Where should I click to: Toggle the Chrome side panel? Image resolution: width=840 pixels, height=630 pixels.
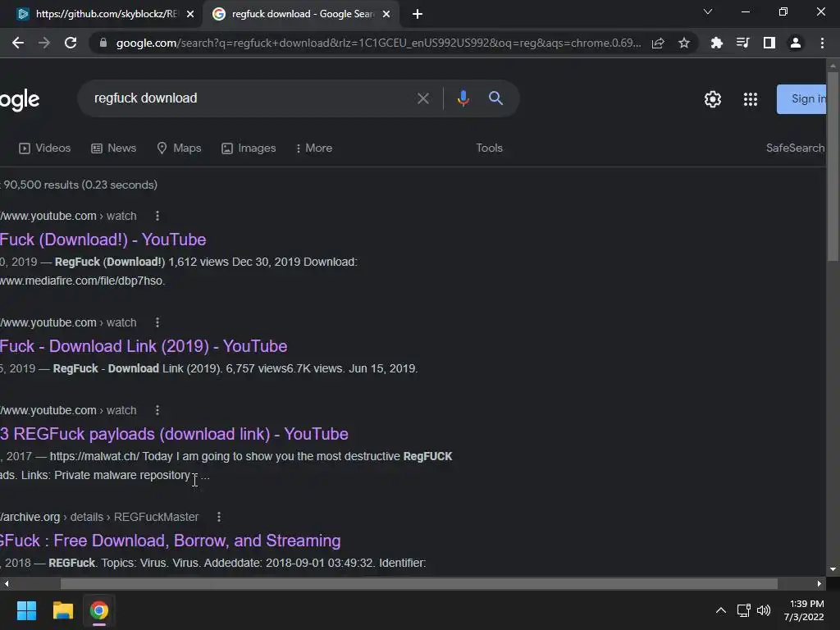(x=769, y=43)
